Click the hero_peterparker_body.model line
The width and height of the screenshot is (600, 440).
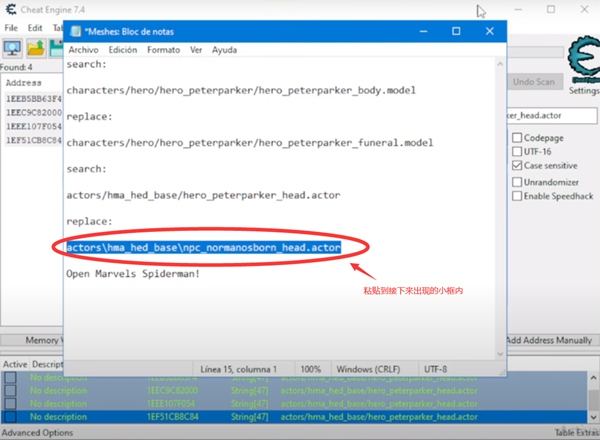(241, 91)
